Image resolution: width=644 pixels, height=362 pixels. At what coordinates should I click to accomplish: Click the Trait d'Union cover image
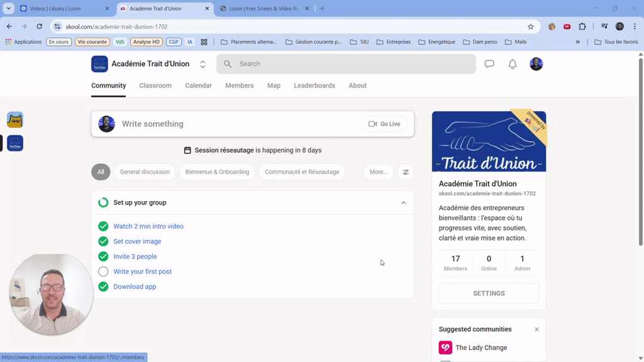click(489, 141)
